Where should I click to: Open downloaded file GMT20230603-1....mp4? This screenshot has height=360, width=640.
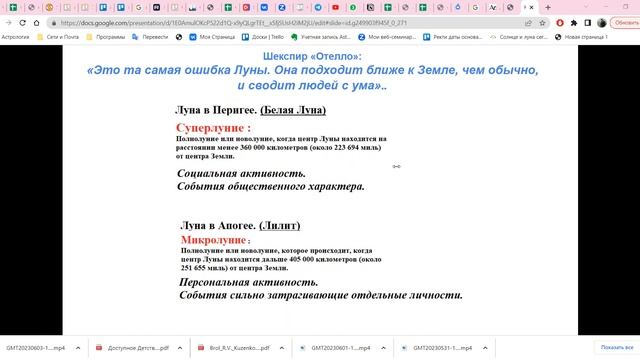click(36, 348)
